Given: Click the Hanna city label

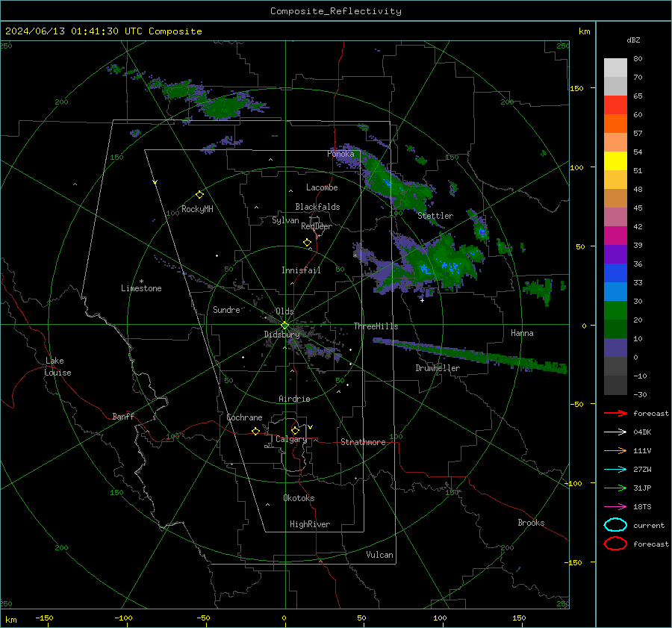Looking at the screenshot, I should [522, 333].
